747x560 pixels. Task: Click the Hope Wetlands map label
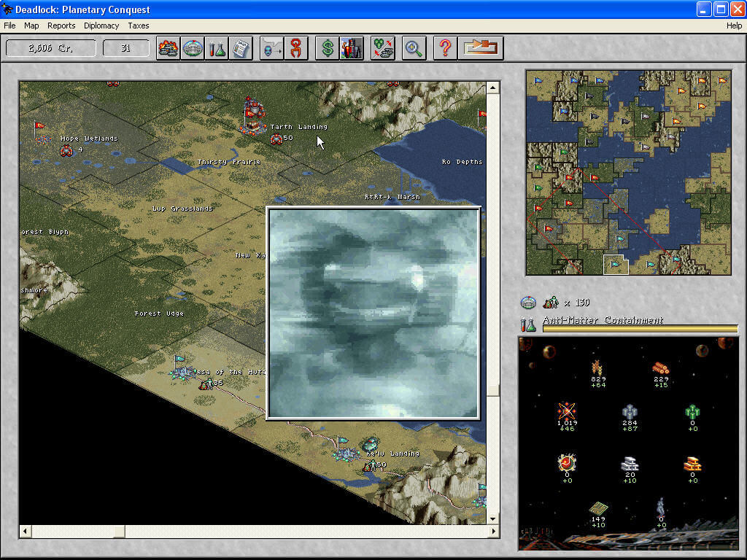coord(88,139)
